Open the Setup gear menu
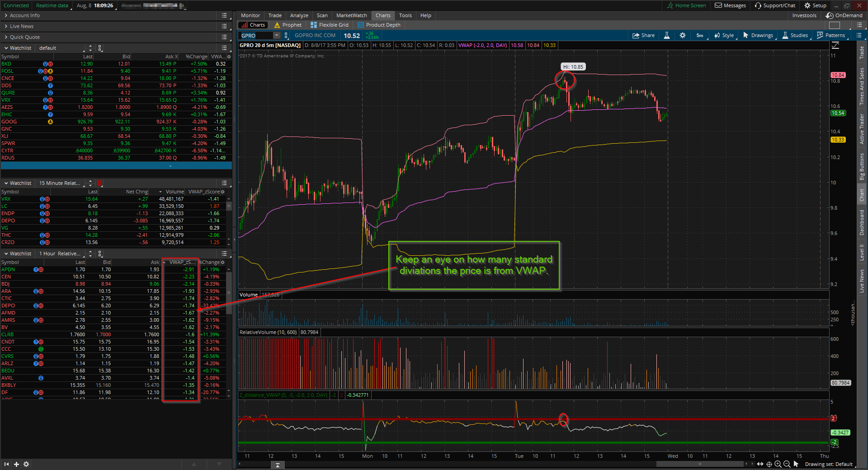 tap(815, 5)
